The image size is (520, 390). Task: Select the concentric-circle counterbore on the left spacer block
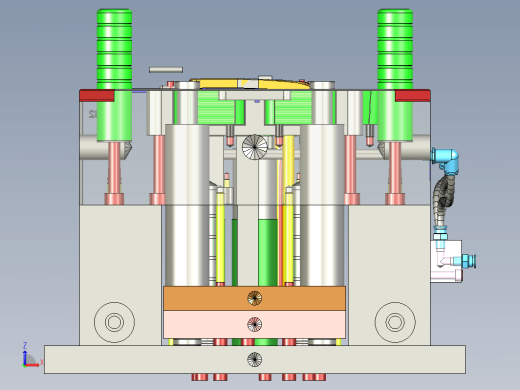click(x=114, y=322)
